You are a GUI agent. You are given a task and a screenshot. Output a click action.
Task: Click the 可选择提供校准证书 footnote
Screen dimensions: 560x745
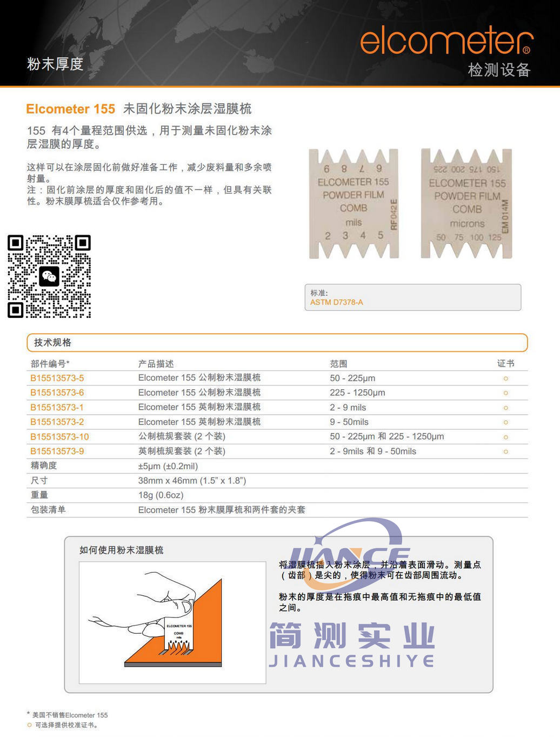point(63,725)
